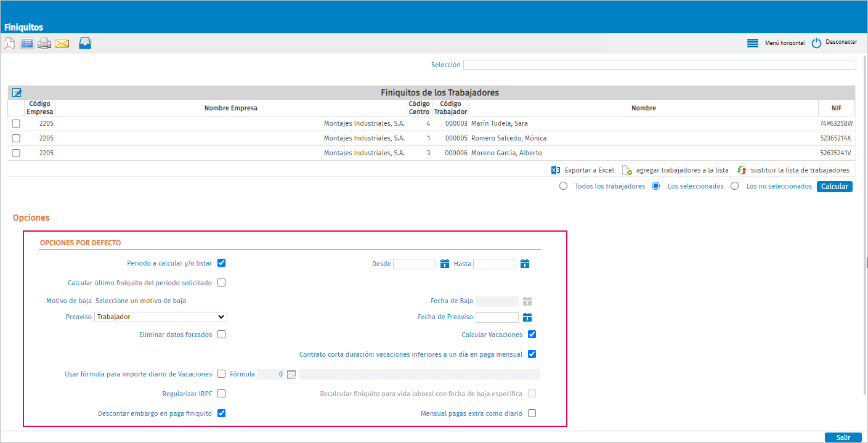Viewport: 868px width, 443px height.
Task: Click the Calcular button
Action: tap(835, 187)
